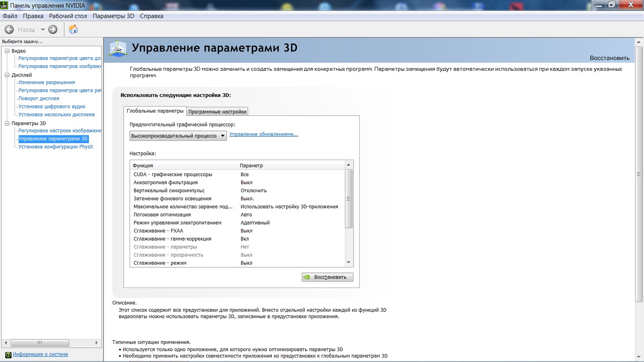Select the Сглаживание - гамма-коррекция row

(x=237, y=239)
